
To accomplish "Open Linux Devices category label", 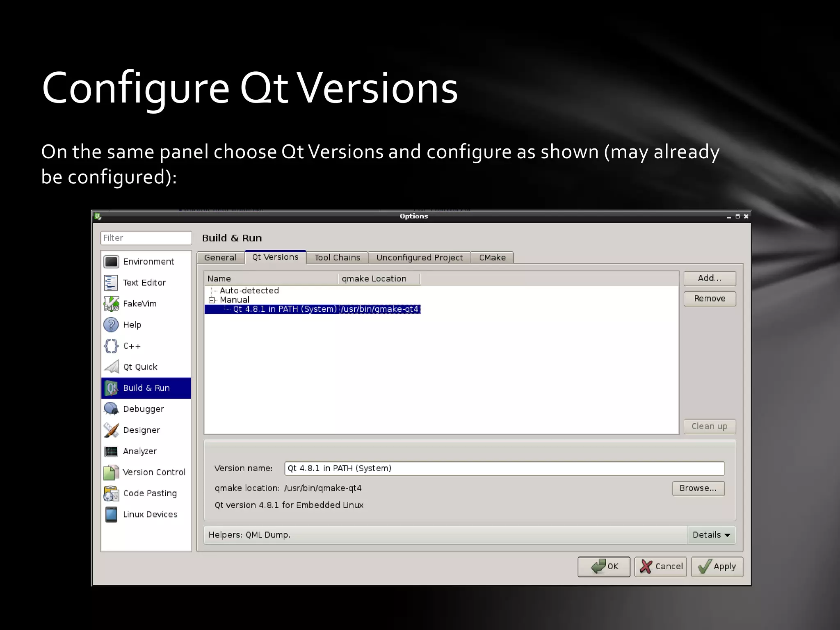I will [x=150, y=514].
